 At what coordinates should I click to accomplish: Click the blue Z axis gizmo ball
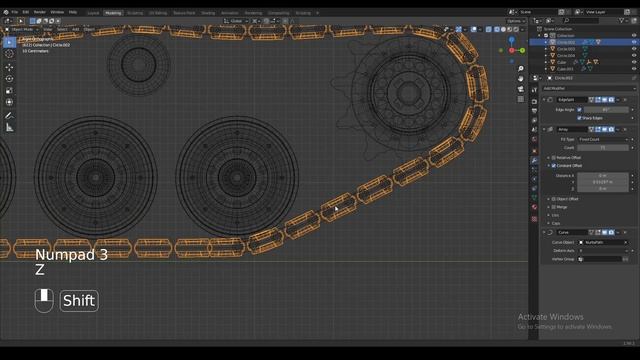coord(511,40)
